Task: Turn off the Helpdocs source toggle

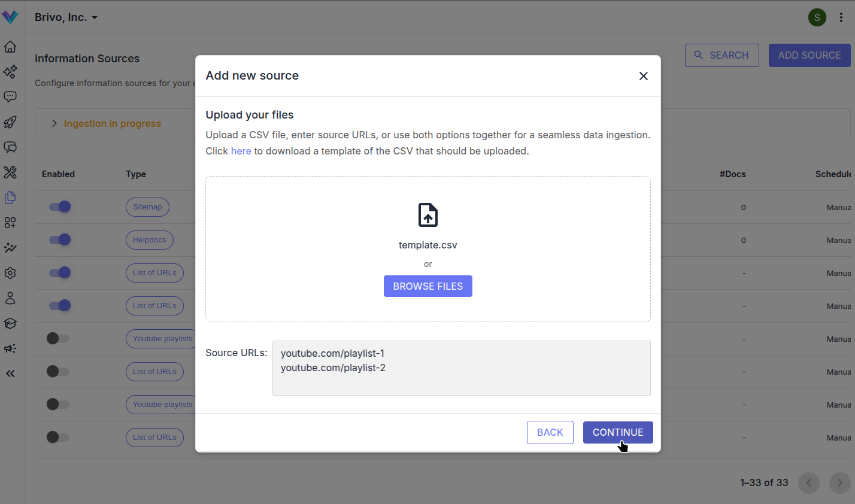Action: click(59, 239)
